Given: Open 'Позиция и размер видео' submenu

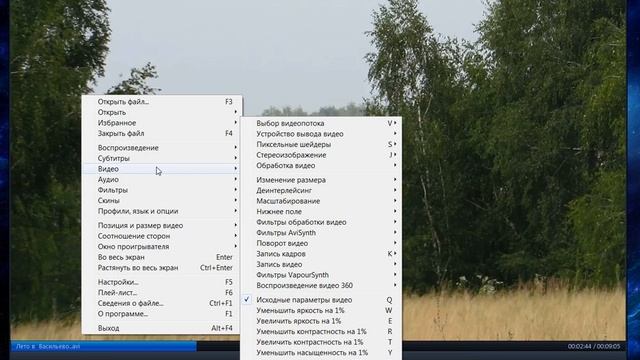Looking at the screenshot, I should (162, 226).
